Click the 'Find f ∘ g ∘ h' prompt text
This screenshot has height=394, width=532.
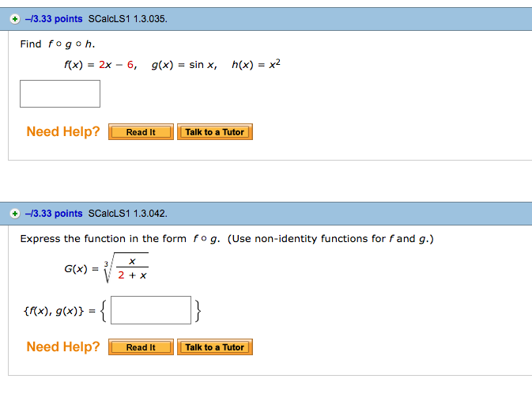[58, 44]
